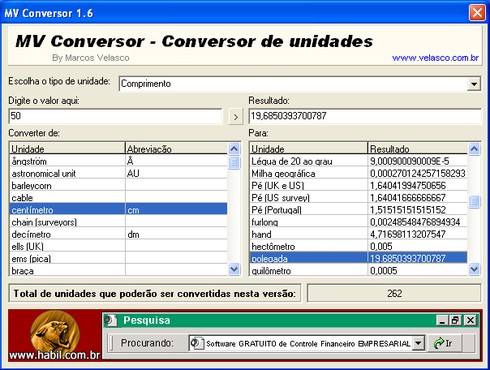Click the Abreviação column header

point(177,148)
